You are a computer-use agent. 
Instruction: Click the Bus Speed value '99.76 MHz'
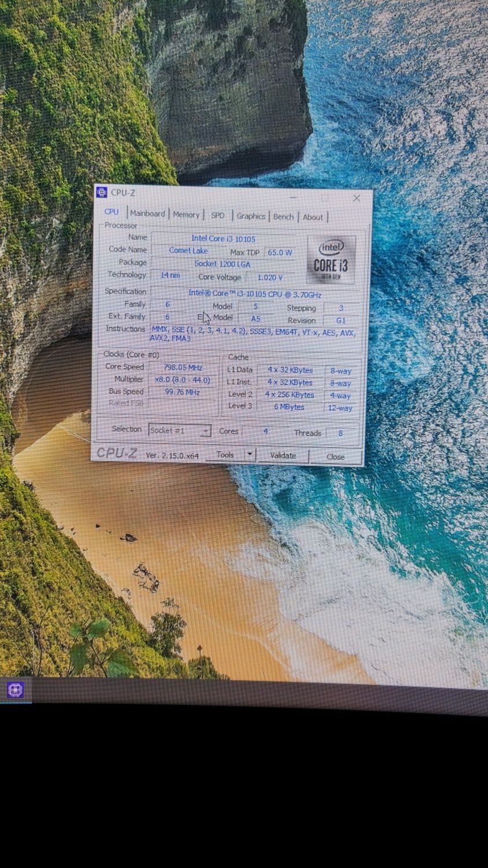coord(183,392)
